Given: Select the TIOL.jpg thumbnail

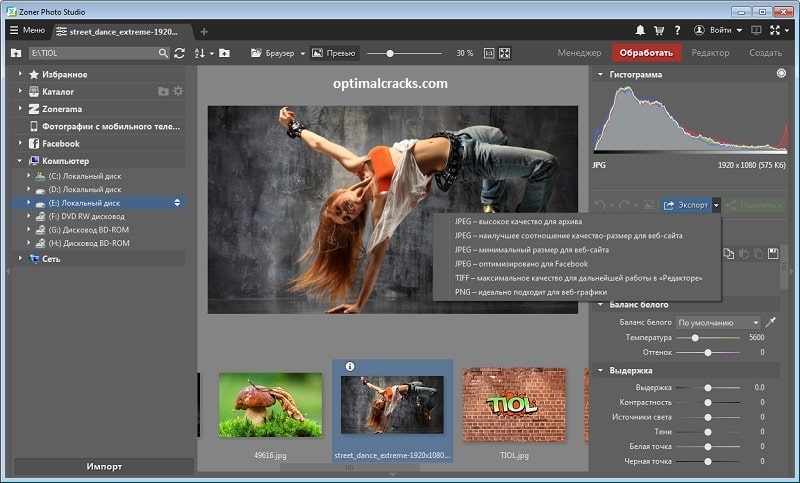Looking at the screenshot, I should point(514,404).
